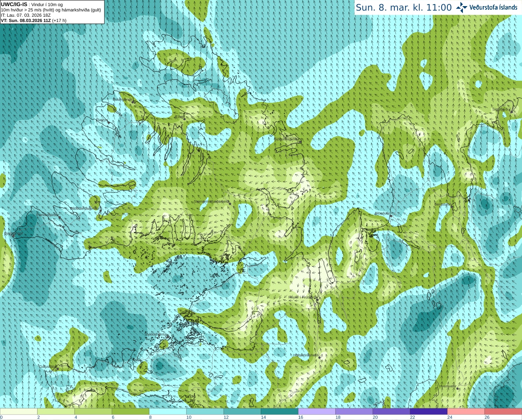Click the Siglufjörður station label

tap(502, 109)
